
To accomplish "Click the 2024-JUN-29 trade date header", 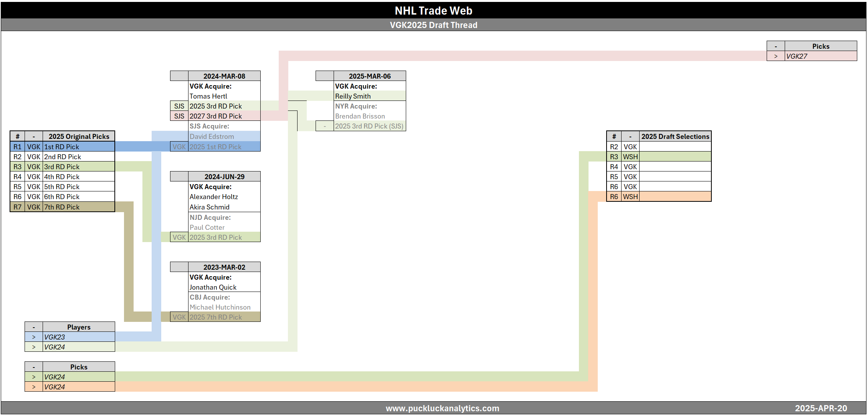I will [224, 176].
